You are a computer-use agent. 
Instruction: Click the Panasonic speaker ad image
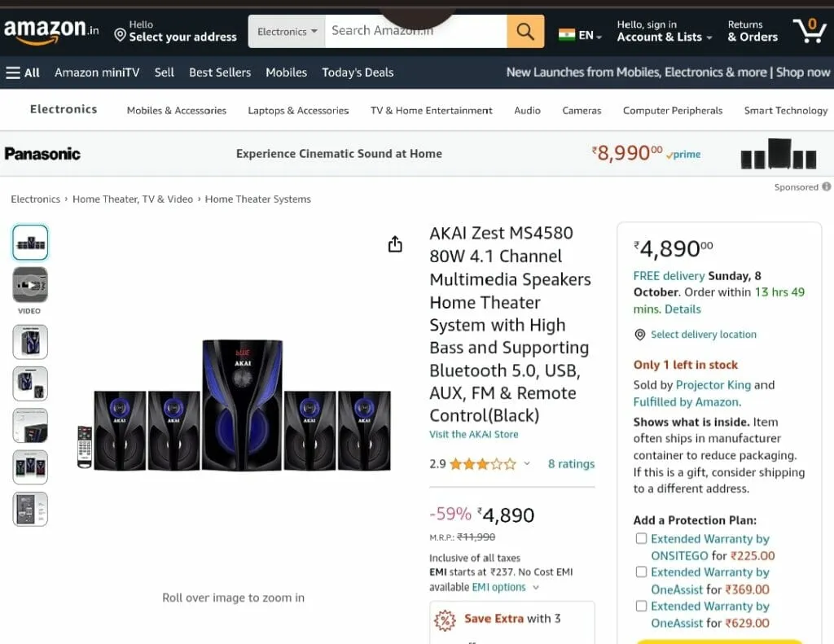pos(778,154)
